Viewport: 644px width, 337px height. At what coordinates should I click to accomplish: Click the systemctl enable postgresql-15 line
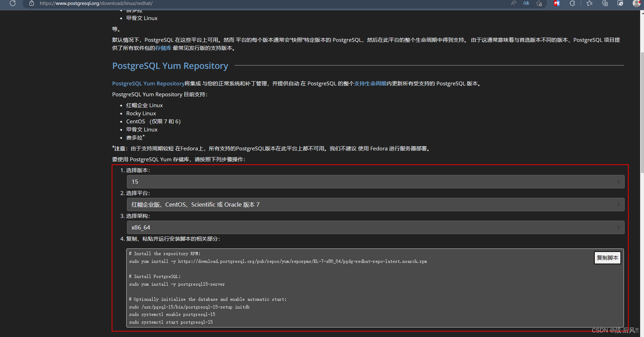tap(172, 315)
